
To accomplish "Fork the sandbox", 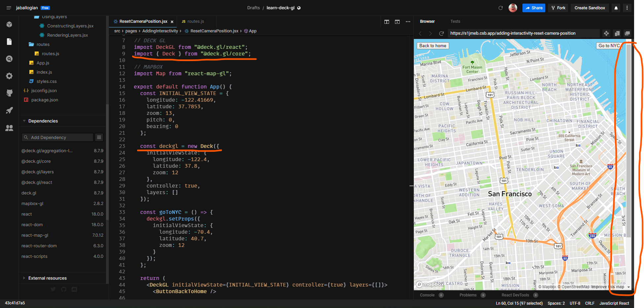I will (x=558, y=8).
